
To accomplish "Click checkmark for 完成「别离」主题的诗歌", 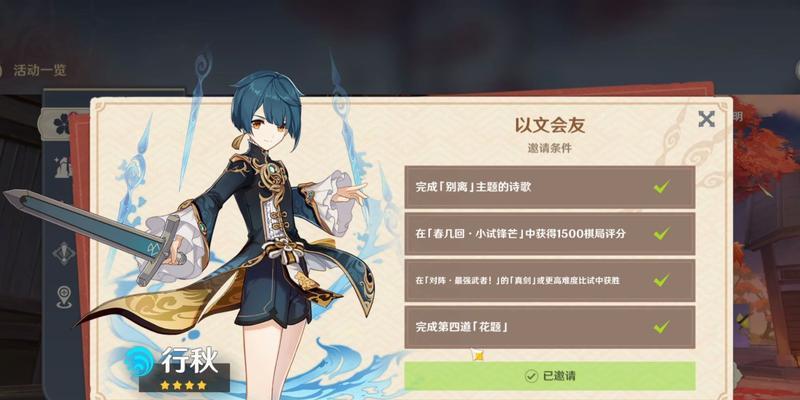I will pyautogui.click(x=662, y=187).
